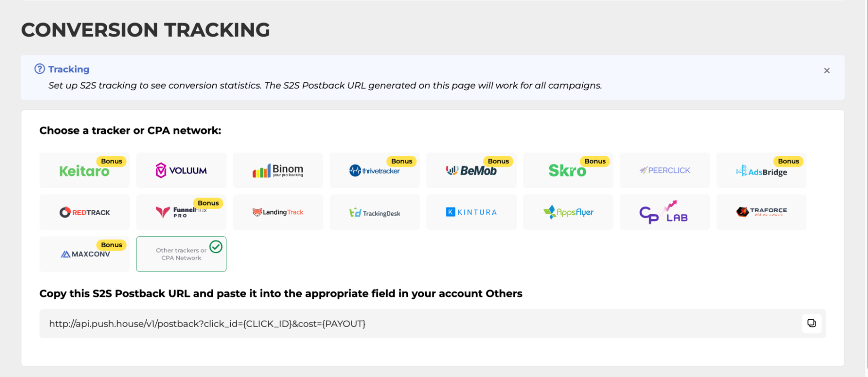Pick the TrackingDesk tracker
The height and width of the screenshot is (377, 868).
(x=374, y=212)
